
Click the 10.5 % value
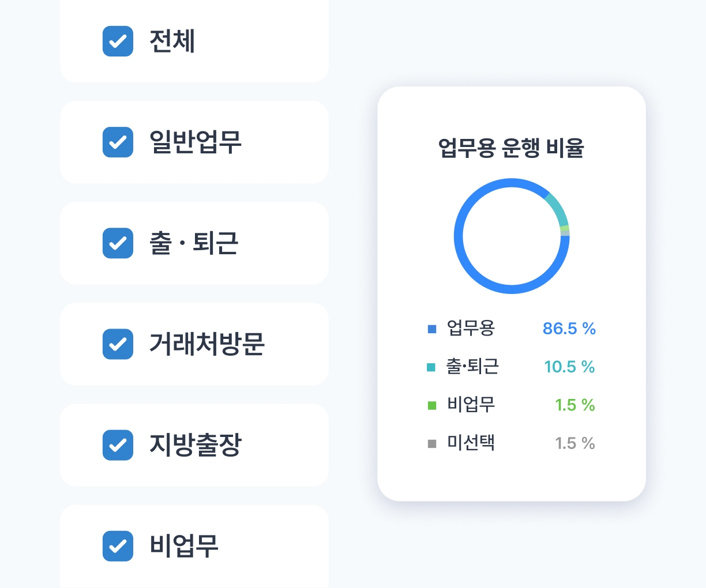(x=569, y=367)
